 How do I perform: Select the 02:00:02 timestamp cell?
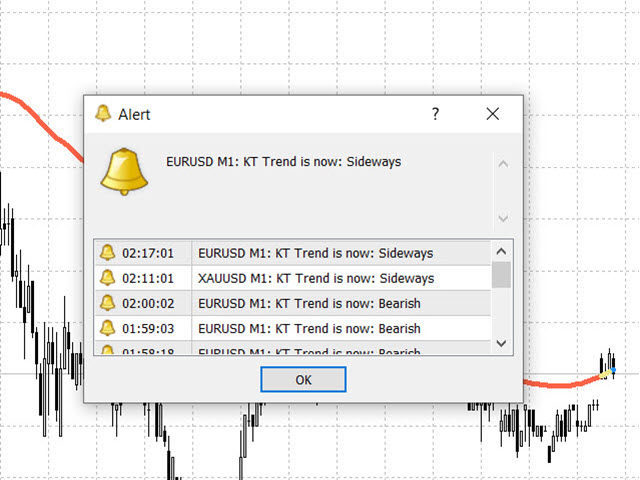tap(148, 304)
